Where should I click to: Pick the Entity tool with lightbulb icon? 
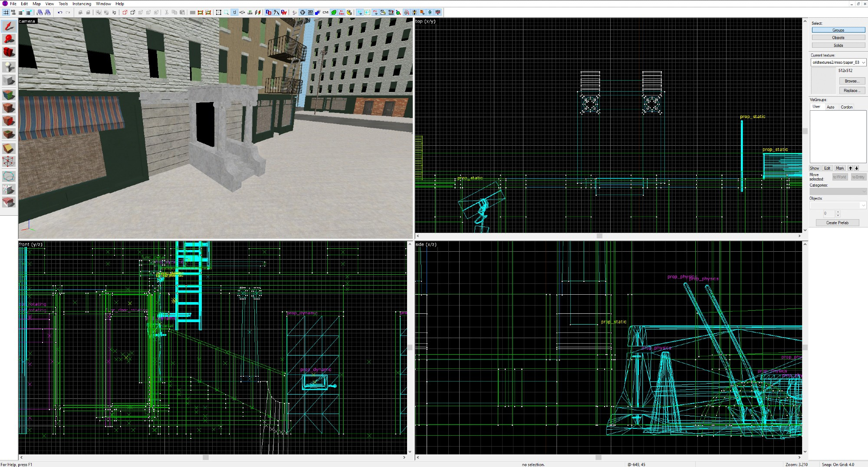click(x=9, y=67)
